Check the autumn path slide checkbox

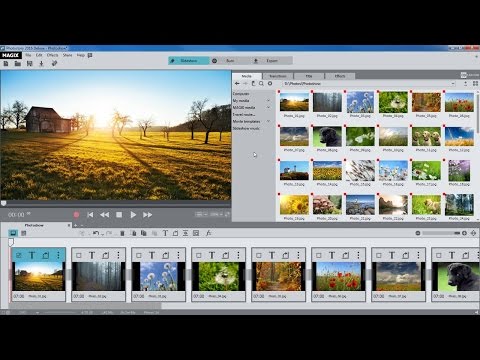[259, 256]
